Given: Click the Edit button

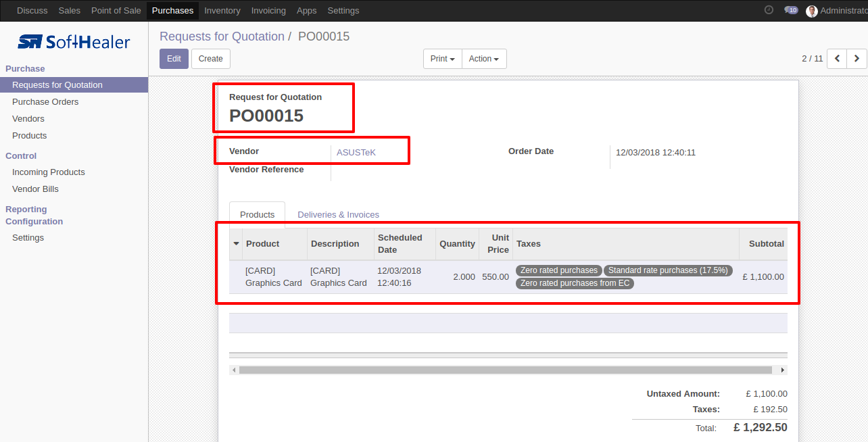Looking at the screenshot, I should coord(174,59).
